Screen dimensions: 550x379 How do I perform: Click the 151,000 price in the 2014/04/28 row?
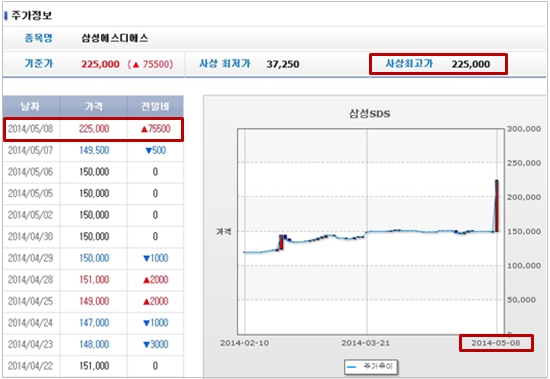94,280
